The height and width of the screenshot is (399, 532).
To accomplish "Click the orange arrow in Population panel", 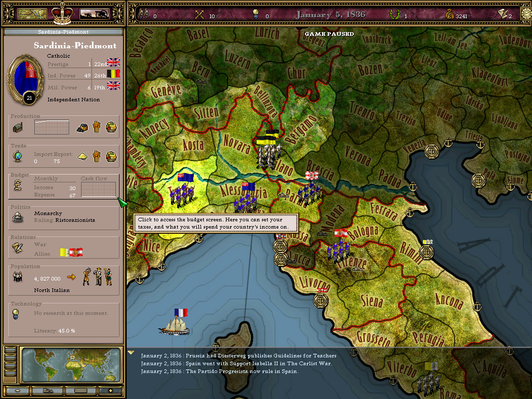I will point(71,277).
